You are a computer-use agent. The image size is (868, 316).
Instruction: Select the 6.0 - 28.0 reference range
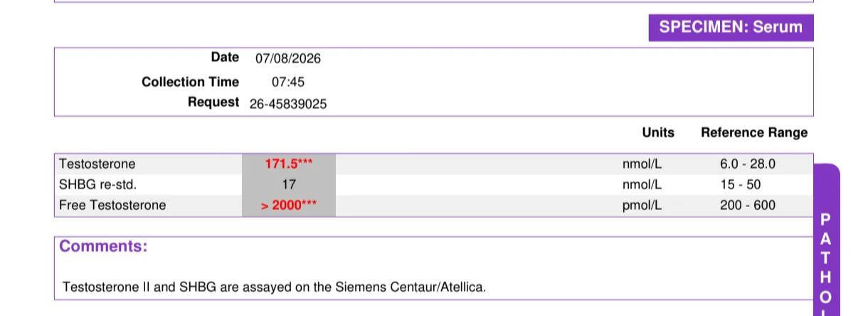tap(748, 164)
